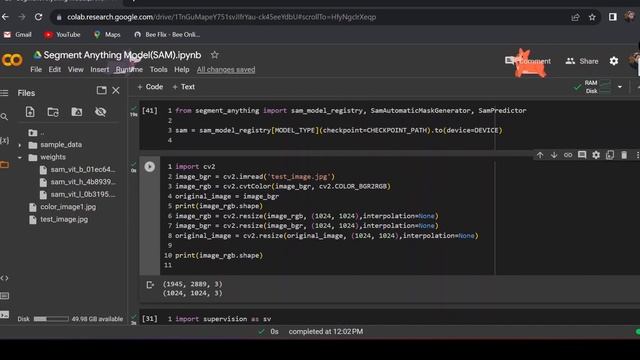Share this page browser icon
This screenshot has height=360, width=640.
tap(576, 17)
